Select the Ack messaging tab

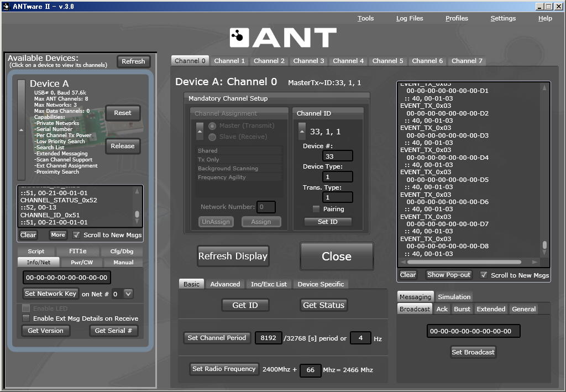tap(442, 309)
